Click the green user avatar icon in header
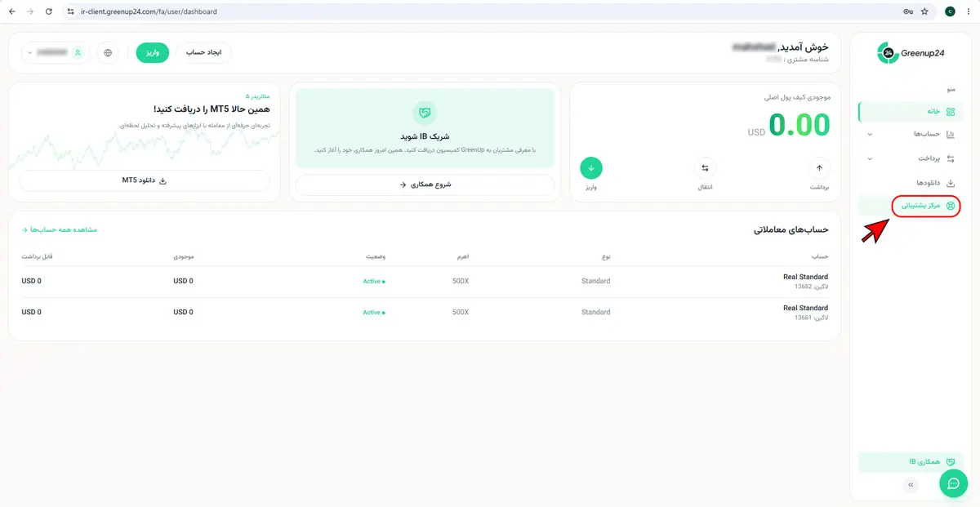 click(78, 52)
